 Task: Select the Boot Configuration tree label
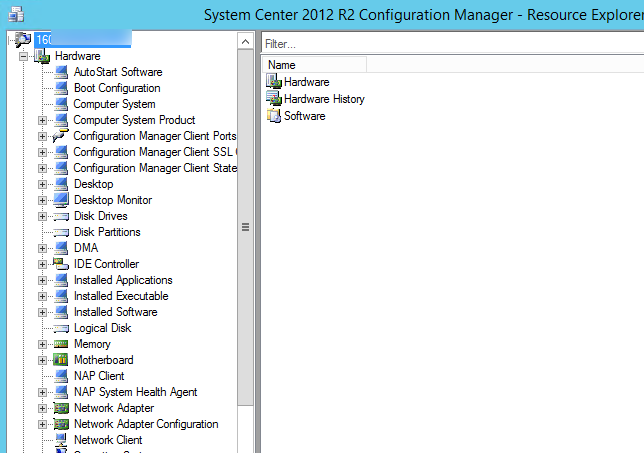click(117, 88)
